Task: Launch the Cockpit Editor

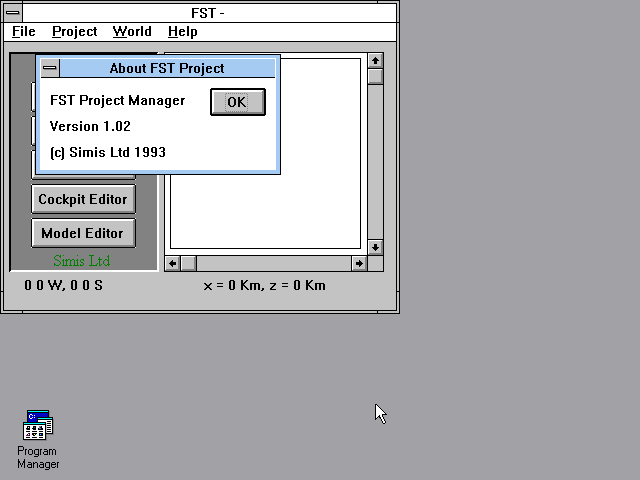Action: (x=83, y=199)
